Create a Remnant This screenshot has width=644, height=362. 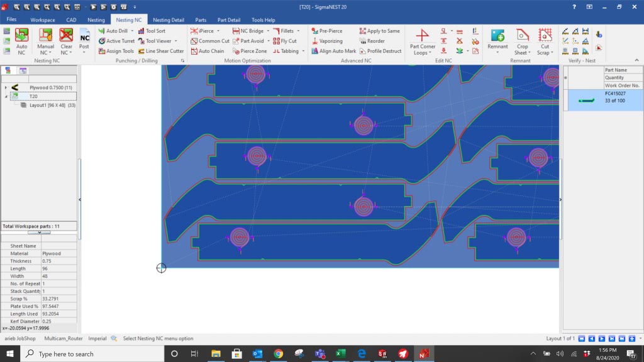pos(497,41)
